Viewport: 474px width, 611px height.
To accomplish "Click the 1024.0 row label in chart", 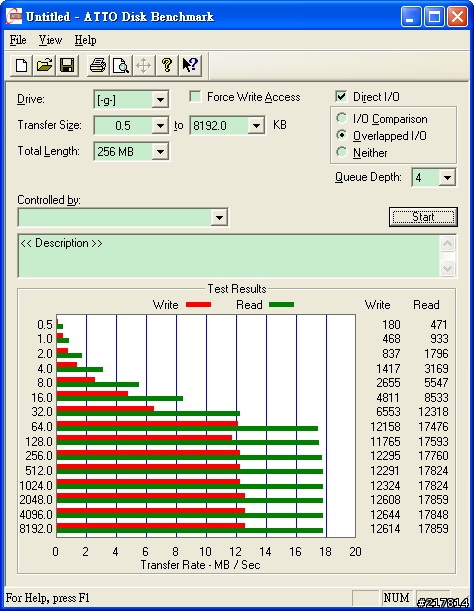I will 35,486.
